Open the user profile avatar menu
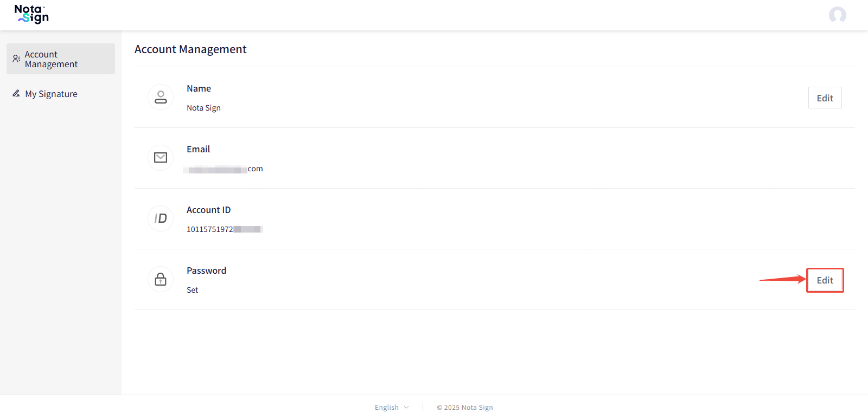868x419 pixels. [837, 15]
